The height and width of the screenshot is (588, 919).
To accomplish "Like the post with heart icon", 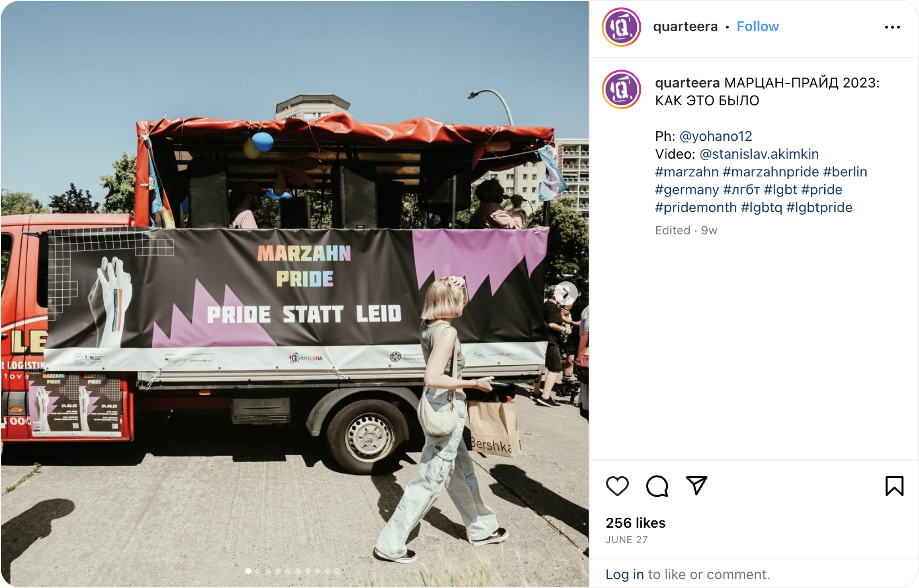I will point(617,486).
